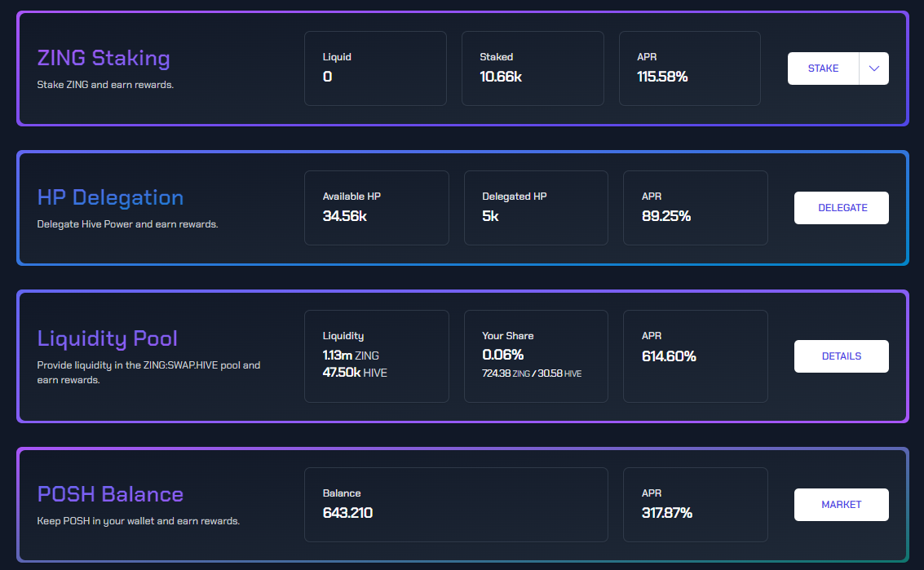Image resolution: width=924 pixels, height=570 pixels.
Task: Select the Liquidity amount 47.50k HIVE
Action: [x=355, y=373]
